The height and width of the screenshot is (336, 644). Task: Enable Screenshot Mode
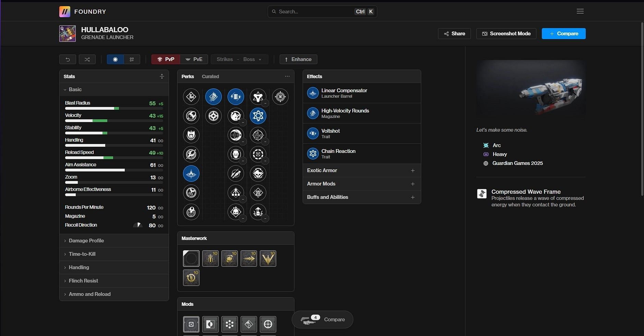tap(506, 34)
